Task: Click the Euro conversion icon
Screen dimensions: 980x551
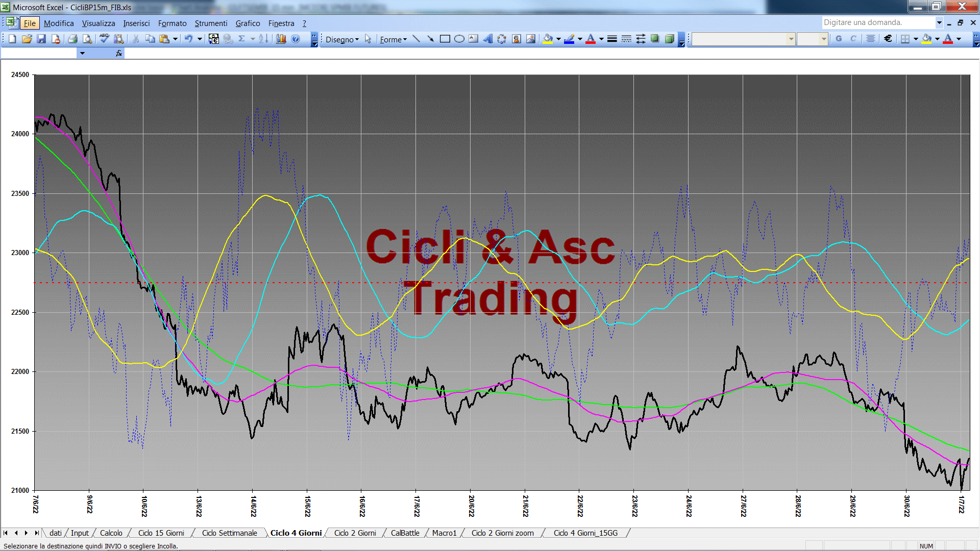Action: (x=214, y=39)
